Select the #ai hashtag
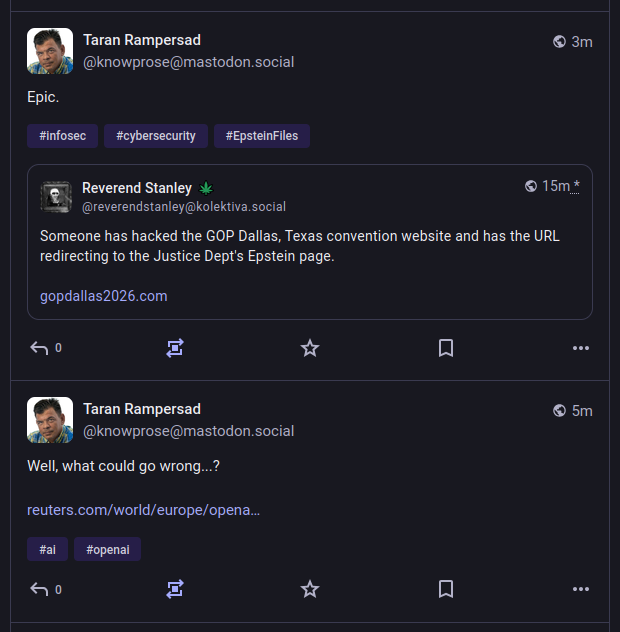 click(x=48, y=549)
